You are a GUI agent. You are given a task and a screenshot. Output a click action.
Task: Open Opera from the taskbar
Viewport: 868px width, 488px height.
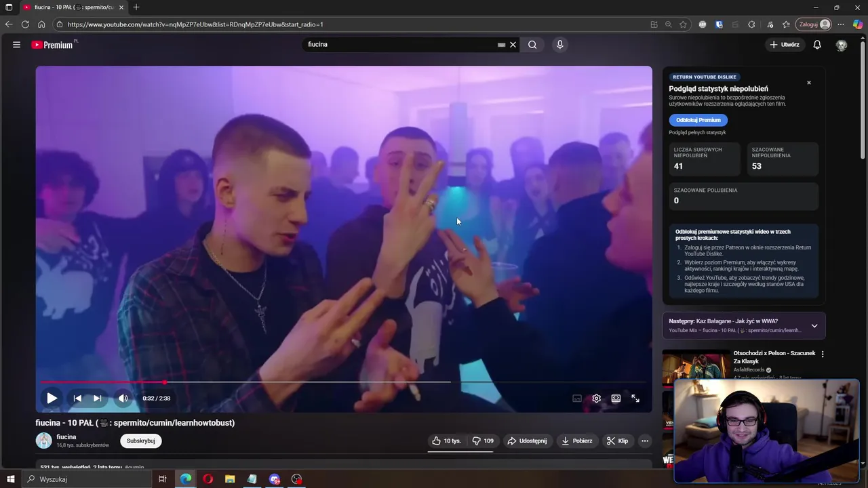[208, 479]
